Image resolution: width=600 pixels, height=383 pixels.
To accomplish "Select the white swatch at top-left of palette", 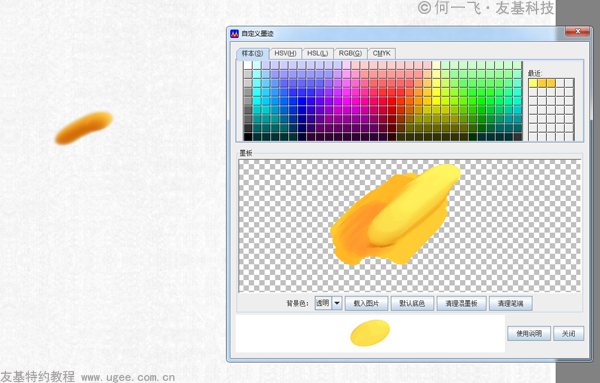I will click(x=248, y=65).
